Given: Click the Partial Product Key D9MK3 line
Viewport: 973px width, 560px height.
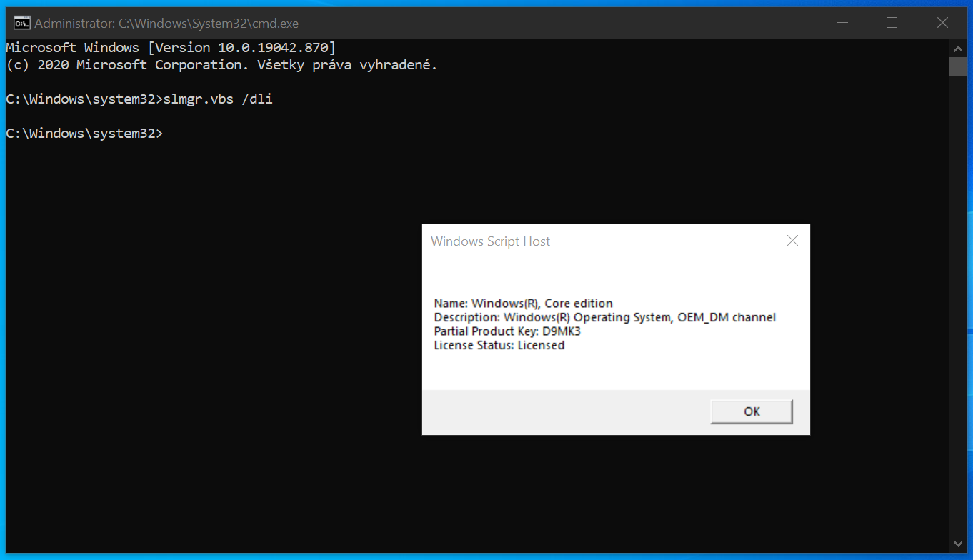Looking at the screenshot, I should pos(507,331).
